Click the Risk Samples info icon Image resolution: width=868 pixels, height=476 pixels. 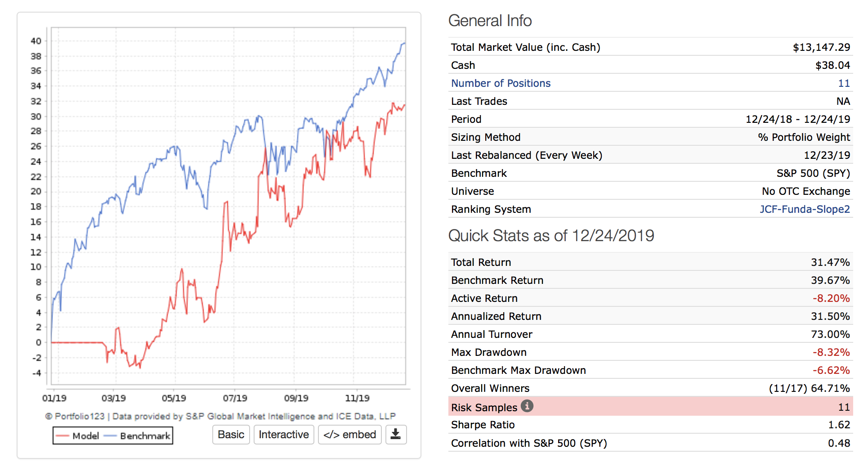coord(527,406)
